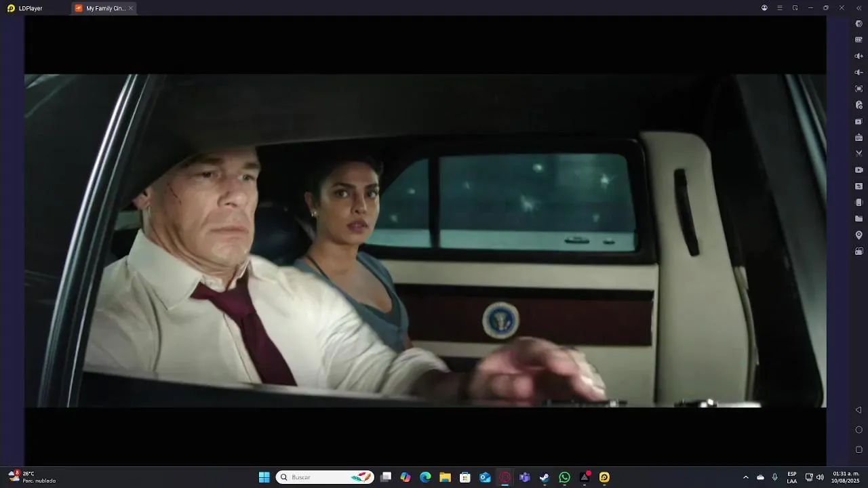Open the operation recorder mouse icon
This screenshot has width=868, height=488.
pyautogui.click(x=859, y=105)
